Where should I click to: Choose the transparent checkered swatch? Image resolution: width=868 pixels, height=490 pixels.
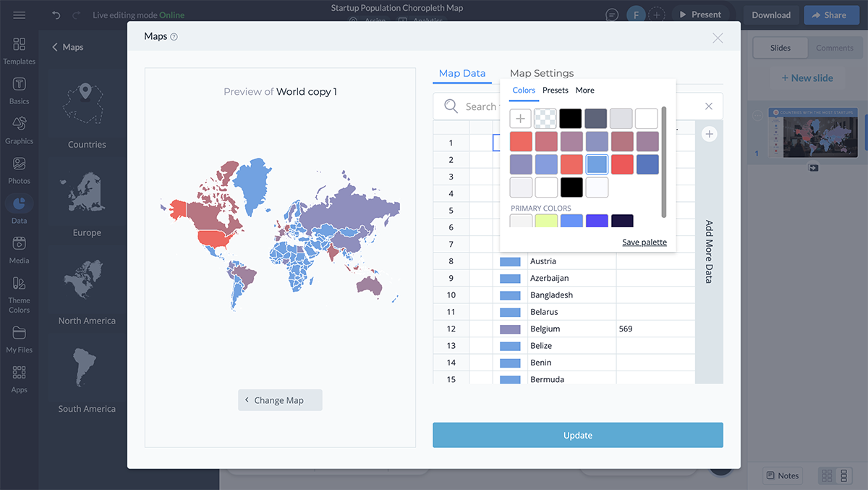click(545, 119)
